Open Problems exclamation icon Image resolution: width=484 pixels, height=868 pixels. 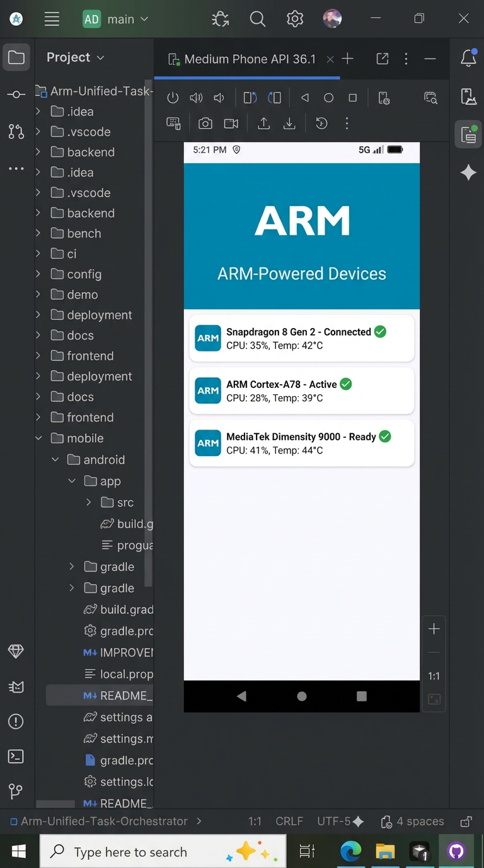pos(16,722)
